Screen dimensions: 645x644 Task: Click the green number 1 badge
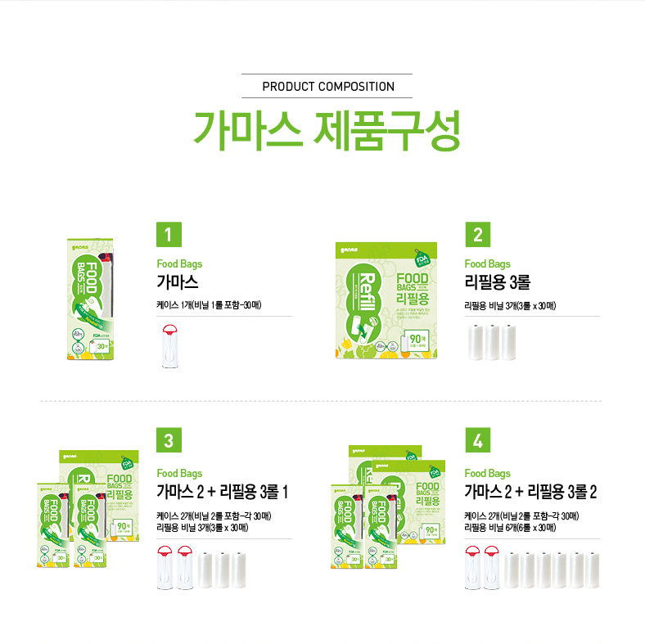coord(169,234)
